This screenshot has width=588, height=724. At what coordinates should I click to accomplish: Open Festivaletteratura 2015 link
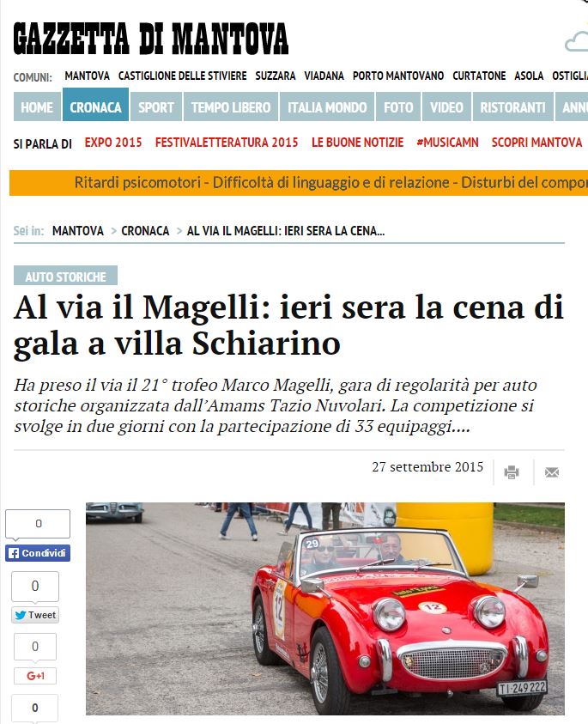pos(227,143)
